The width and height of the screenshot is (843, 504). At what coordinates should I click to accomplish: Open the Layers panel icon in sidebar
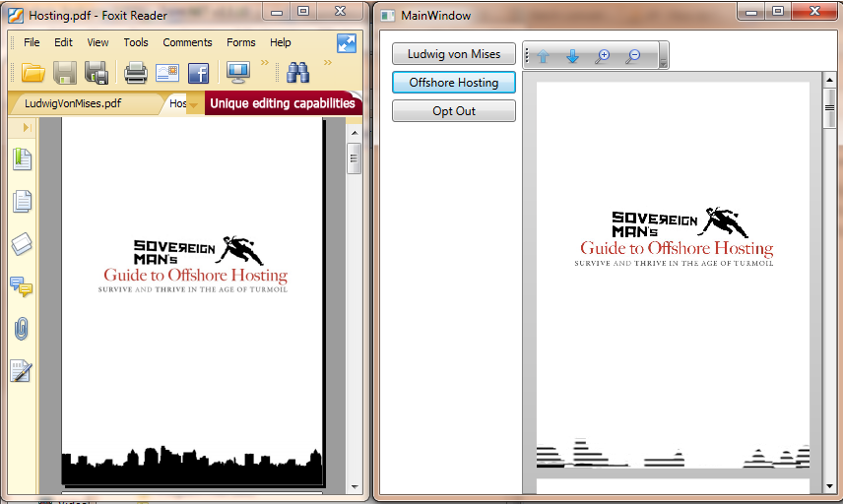tap(22, 244)
